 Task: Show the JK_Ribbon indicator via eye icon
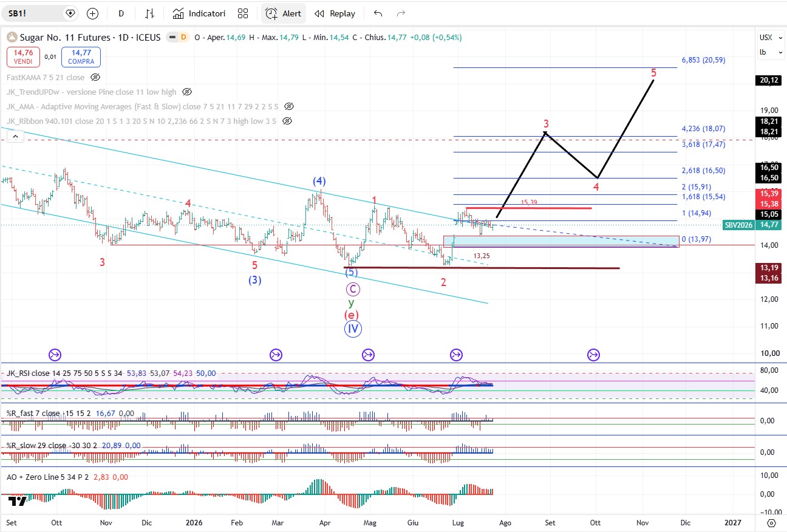coord(287,121)
